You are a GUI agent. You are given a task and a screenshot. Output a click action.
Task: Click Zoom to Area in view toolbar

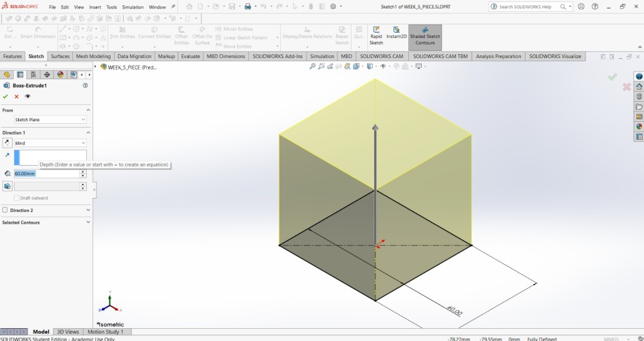321,66
